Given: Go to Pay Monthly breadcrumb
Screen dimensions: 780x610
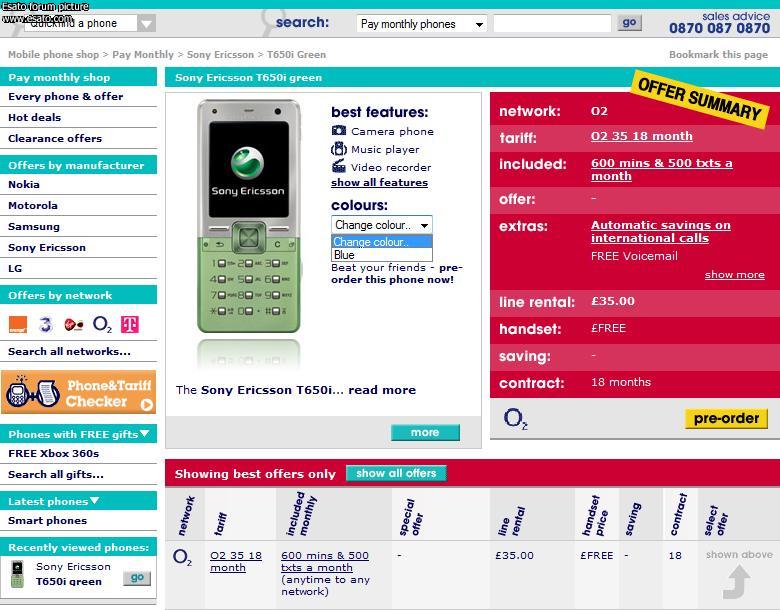Looking at the screenshot, I should click(143, 54).
